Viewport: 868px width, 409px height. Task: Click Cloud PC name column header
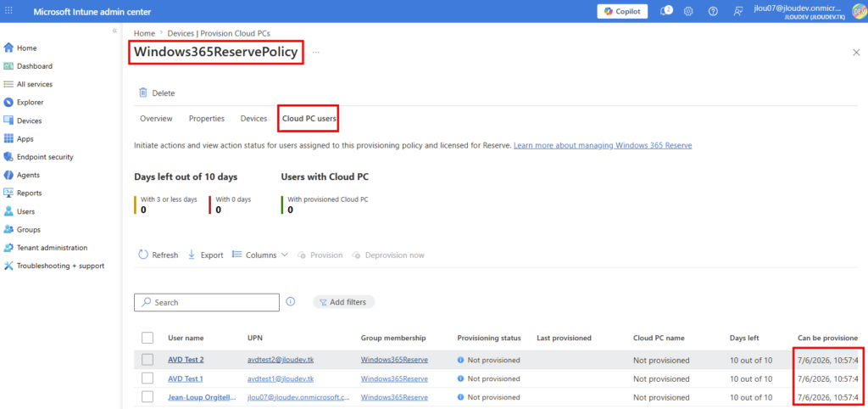[x=659, y=338]
